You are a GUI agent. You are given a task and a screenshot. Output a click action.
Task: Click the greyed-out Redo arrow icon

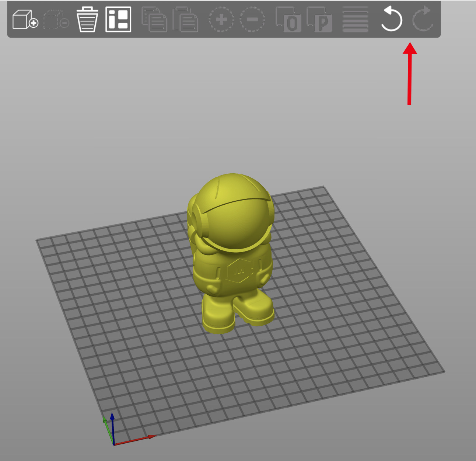[x=422, y=18]
